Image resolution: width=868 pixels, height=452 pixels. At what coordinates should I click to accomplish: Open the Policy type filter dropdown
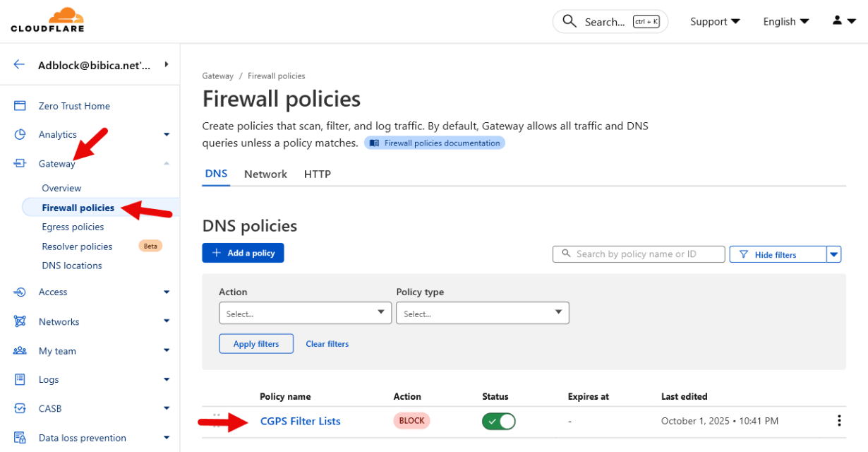point(482,313)
